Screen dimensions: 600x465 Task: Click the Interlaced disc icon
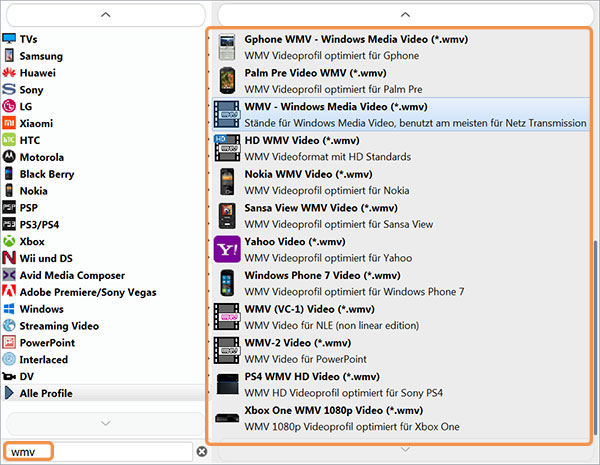click(9, 359)
